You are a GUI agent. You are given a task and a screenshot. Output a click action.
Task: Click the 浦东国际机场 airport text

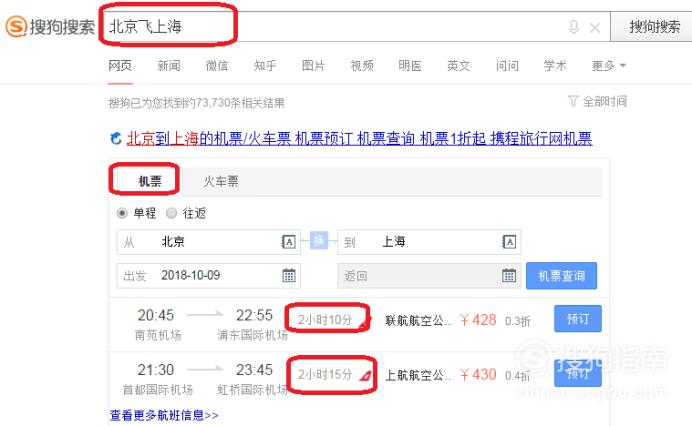point(252,335)
